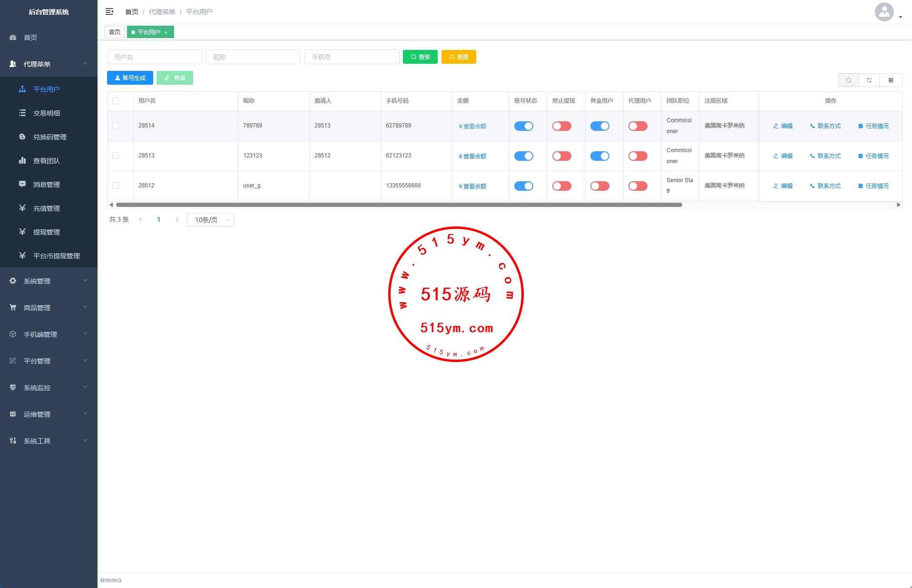The image size is (912, 588).
Task: Click the refresh icon above table
Action: point(869,80)
